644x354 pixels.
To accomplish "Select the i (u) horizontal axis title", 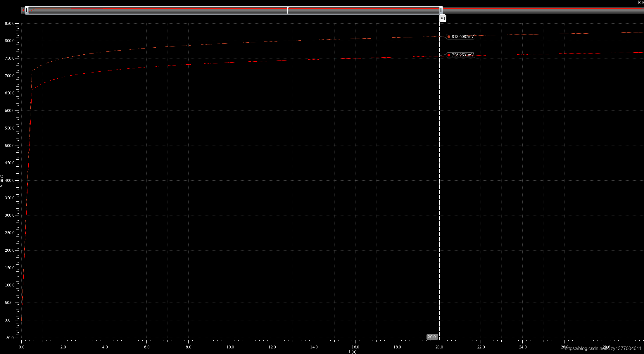I will click(353, 352).
